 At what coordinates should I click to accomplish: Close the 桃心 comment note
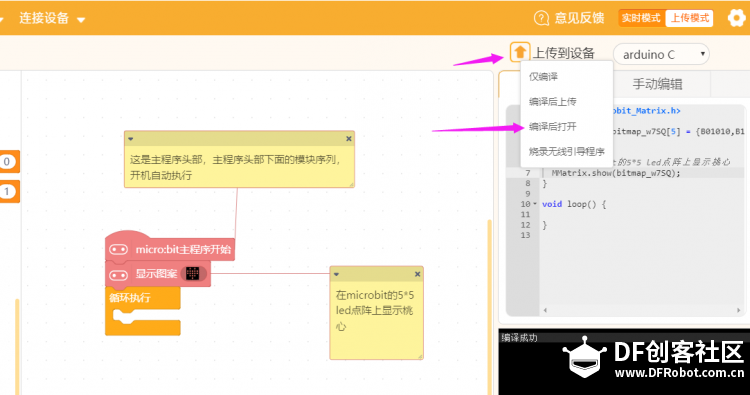tap(417, 274)
